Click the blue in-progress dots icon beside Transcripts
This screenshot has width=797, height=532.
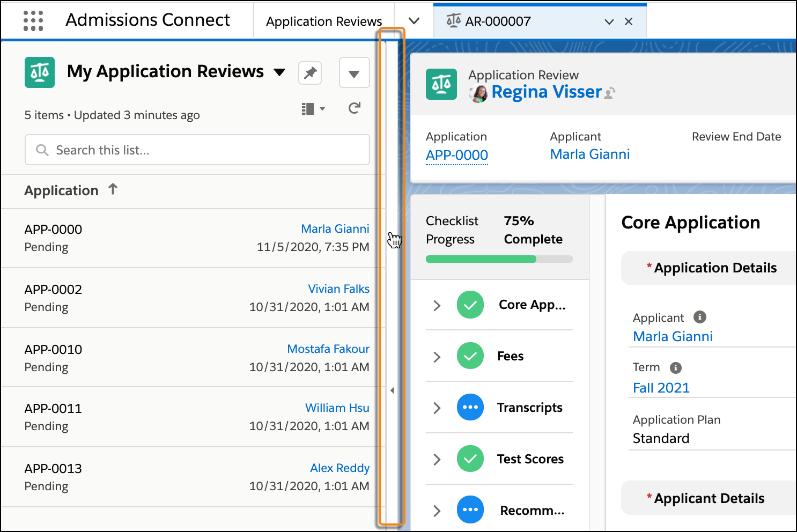point(470,407)
